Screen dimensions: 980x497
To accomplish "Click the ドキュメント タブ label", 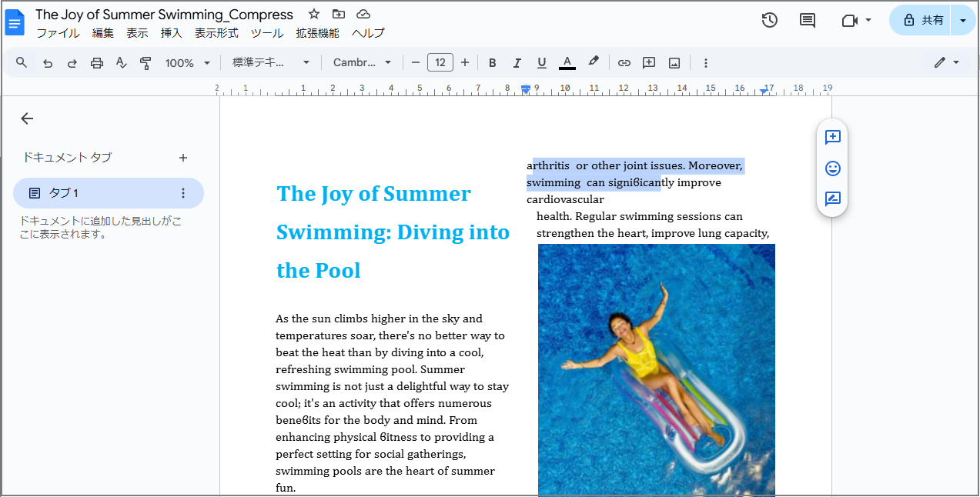I will 67,158.
